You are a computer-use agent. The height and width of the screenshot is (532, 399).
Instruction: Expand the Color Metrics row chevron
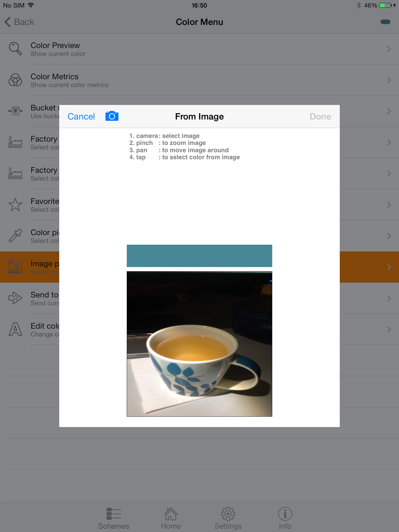click(389, 80)
